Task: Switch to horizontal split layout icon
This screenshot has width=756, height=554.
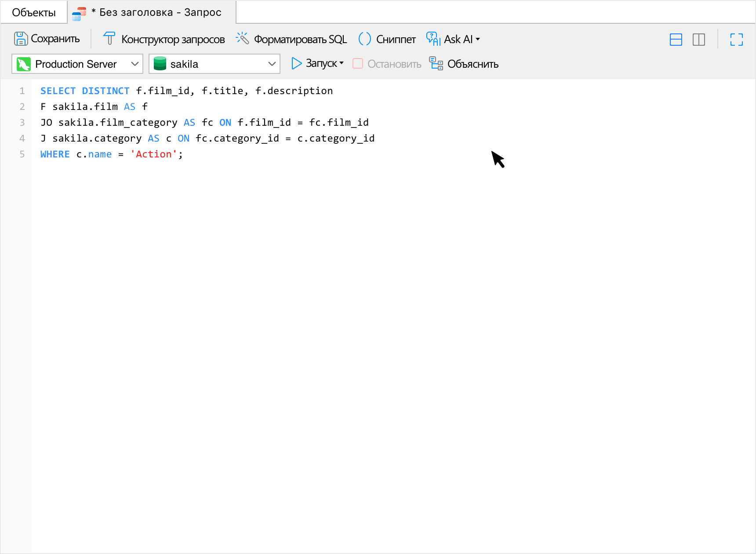Action: point(676,40)
